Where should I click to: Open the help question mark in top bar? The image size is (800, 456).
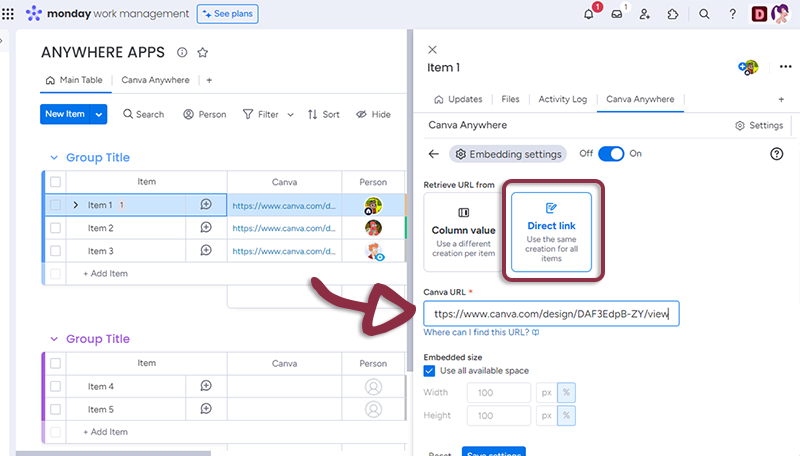(732, 14)
